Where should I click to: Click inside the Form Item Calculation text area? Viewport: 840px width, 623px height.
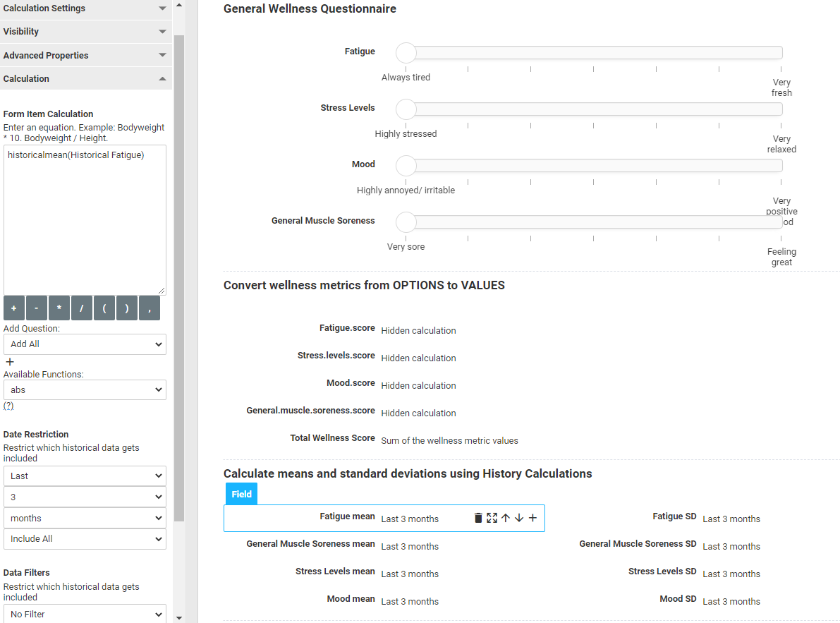85,220
